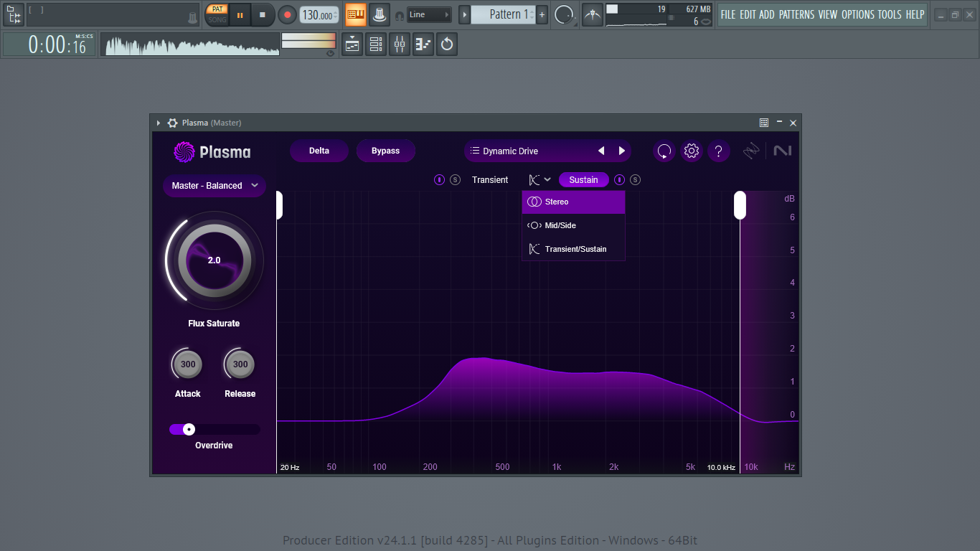Open the channel rack icon
The height and width of the screenshot is (551, 980).
(x=375, y=44)
